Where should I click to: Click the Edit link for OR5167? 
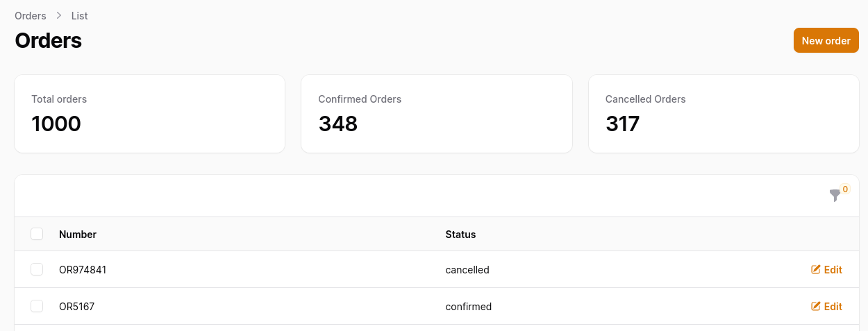pyautogui.click(x=826, y=306)
